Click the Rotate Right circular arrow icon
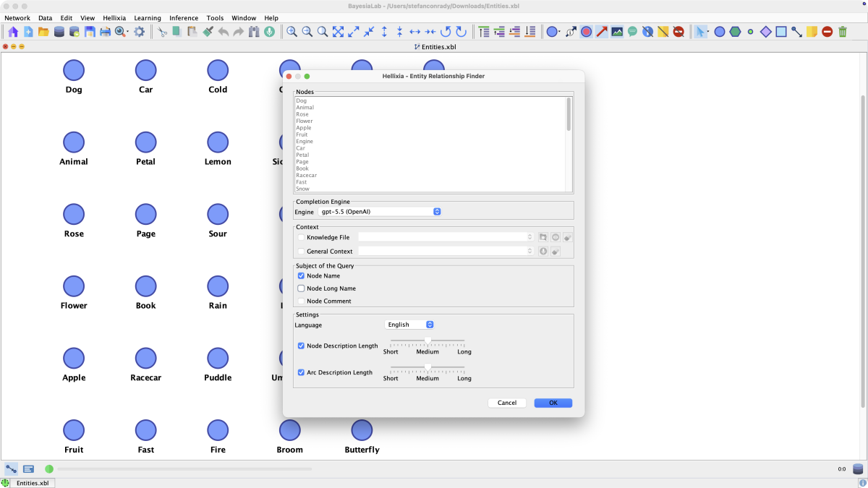The height and width of the screenshot is (488, 868). (x=461, y=32)
